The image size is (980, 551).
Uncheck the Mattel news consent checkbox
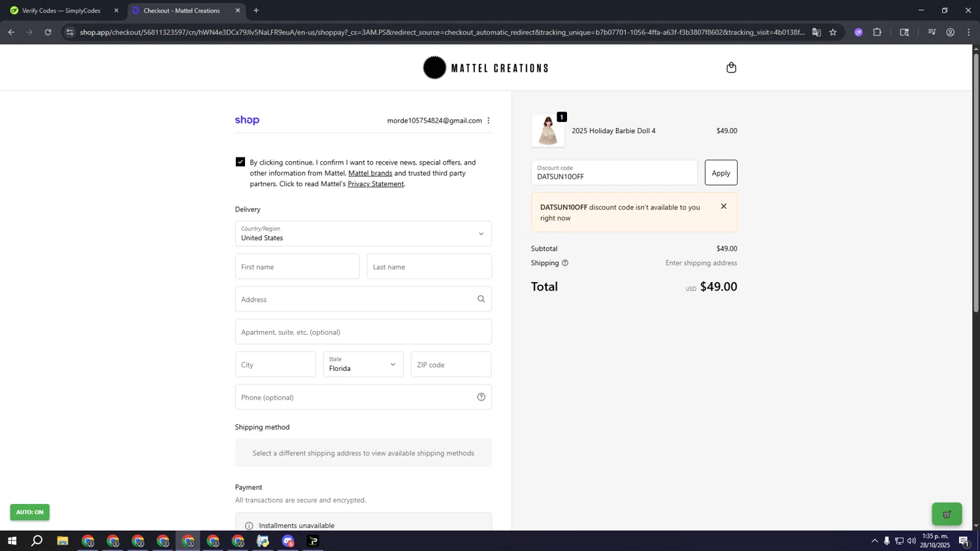pos(240,162)
